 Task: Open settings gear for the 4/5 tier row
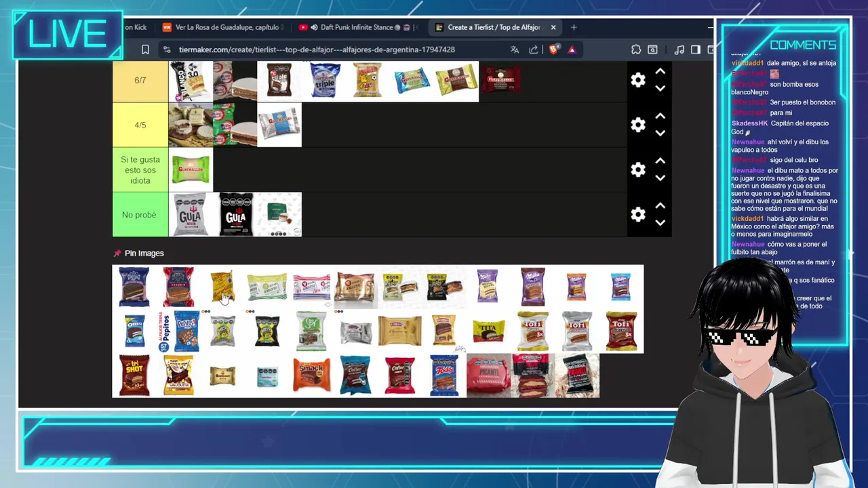pos(638,125)
